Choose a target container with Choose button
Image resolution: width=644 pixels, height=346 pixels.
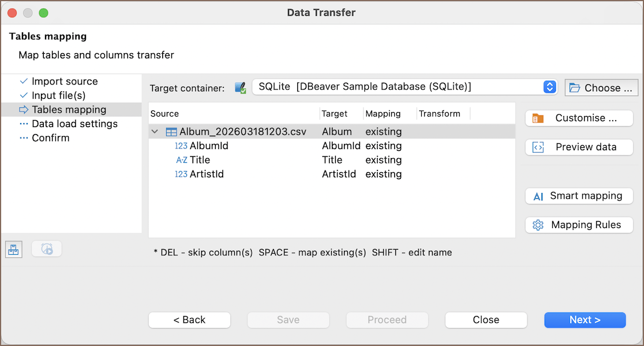coord(601,88)
